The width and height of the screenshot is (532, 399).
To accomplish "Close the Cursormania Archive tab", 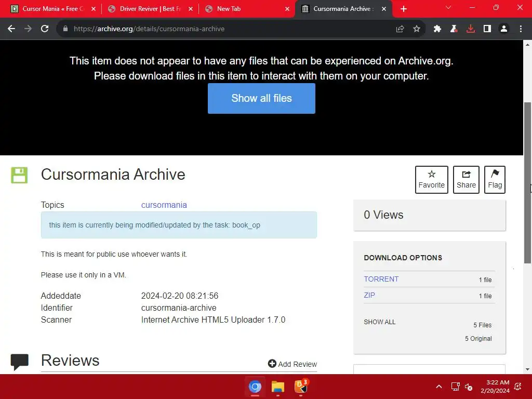I will point(384,9).
